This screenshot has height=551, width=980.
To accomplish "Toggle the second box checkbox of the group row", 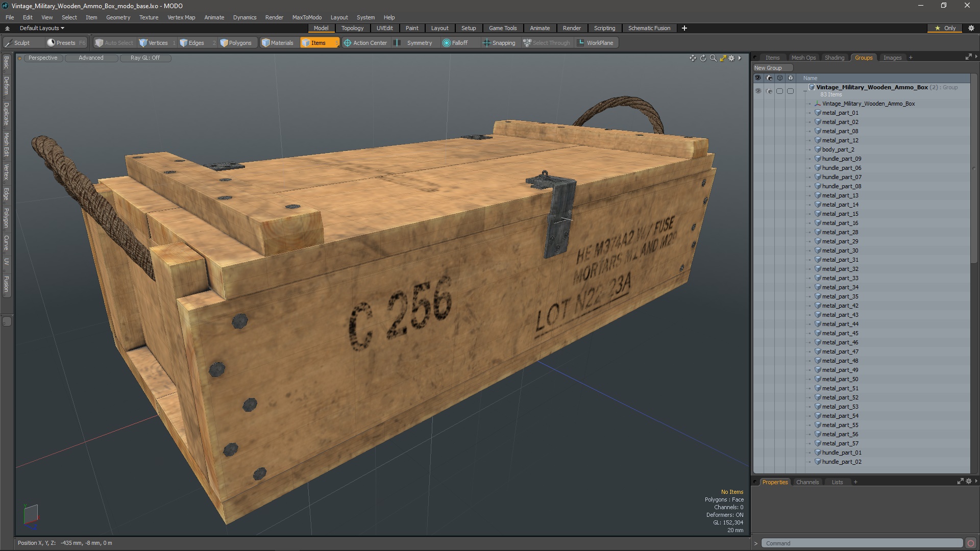I will (x=790, y=91).
